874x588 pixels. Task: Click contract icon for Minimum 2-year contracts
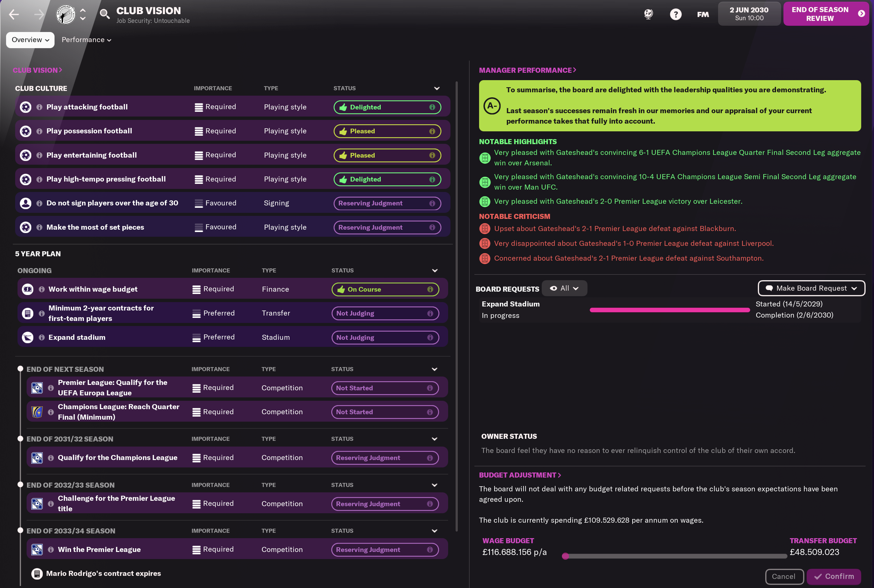click(x=28, y=313)
